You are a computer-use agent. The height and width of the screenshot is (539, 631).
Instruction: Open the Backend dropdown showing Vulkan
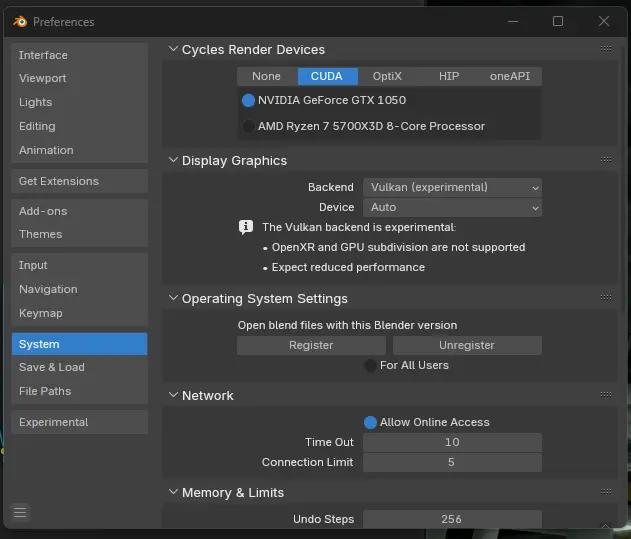(452, 188)
